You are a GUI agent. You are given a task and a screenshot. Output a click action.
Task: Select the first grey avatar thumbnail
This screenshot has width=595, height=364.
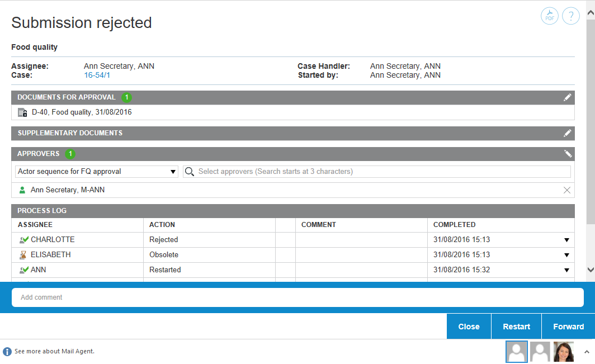coord(516,352)
